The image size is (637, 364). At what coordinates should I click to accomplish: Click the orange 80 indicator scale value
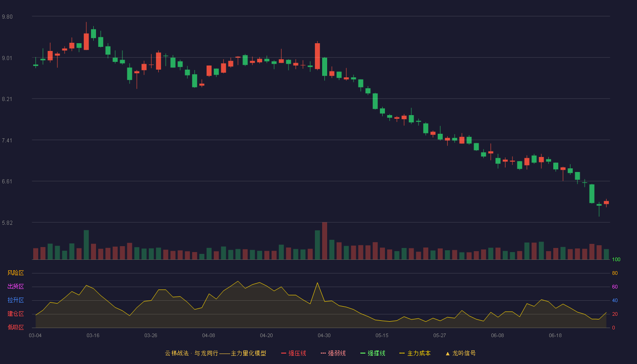pyautogui.click(x=615, y=273)
